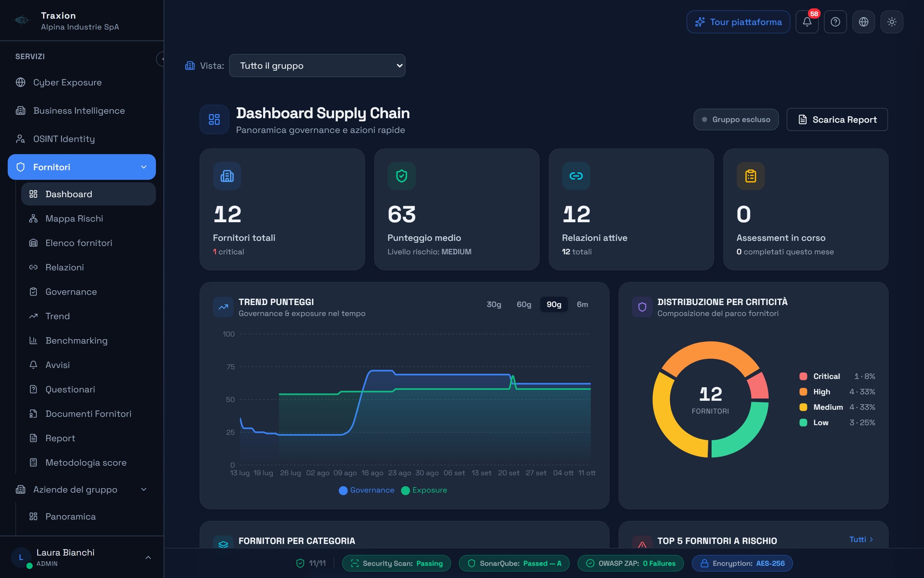The height and width of the screenshot is (578, 924).
Task: Click the help question mark icon
Action: (835, 22)
